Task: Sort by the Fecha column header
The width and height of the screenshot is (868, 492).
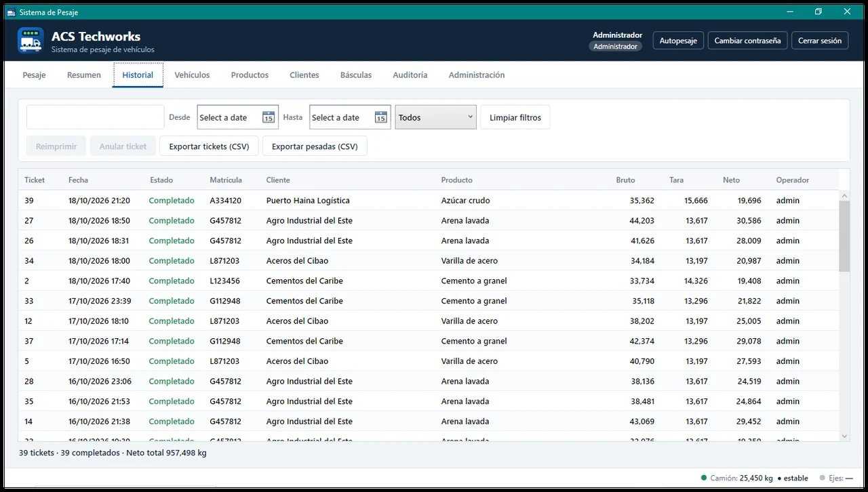Action: click(78, 180)
